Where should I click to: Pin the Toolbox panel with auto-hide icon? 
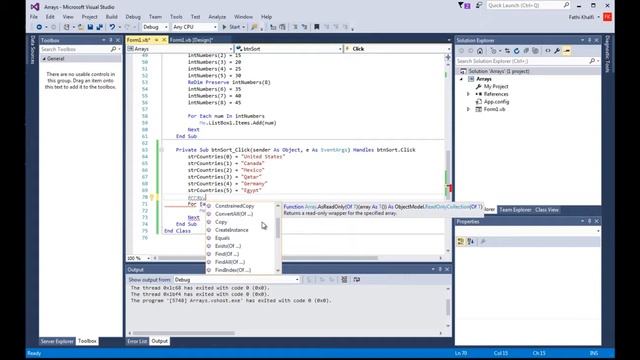[111, 40]
